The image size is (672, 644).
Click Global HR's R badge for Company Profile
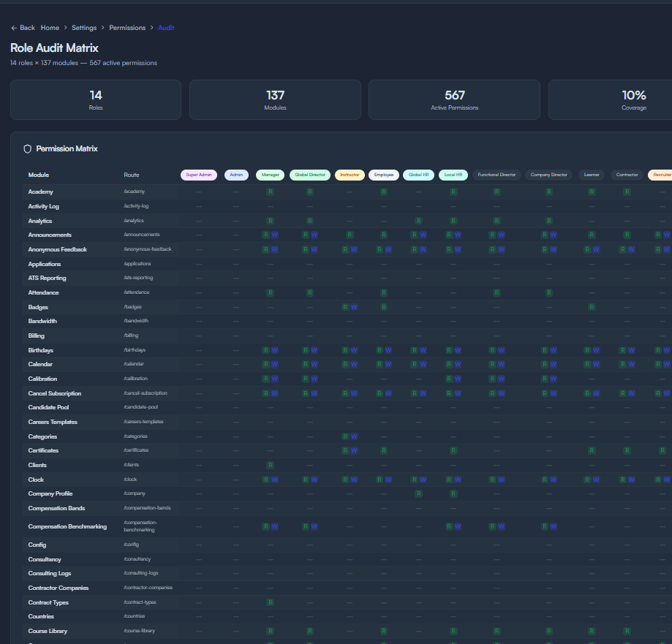(419, 493)
